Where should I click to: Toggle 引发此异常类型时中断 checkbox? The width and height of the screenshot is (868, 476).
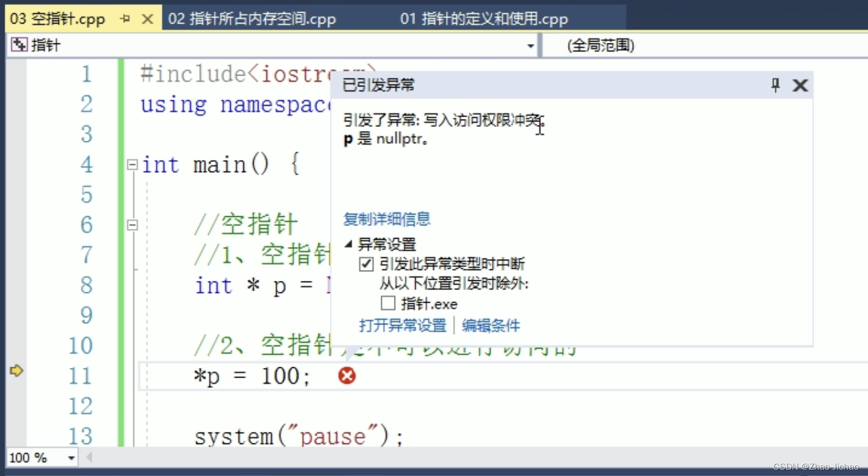(x=366, y=264)
